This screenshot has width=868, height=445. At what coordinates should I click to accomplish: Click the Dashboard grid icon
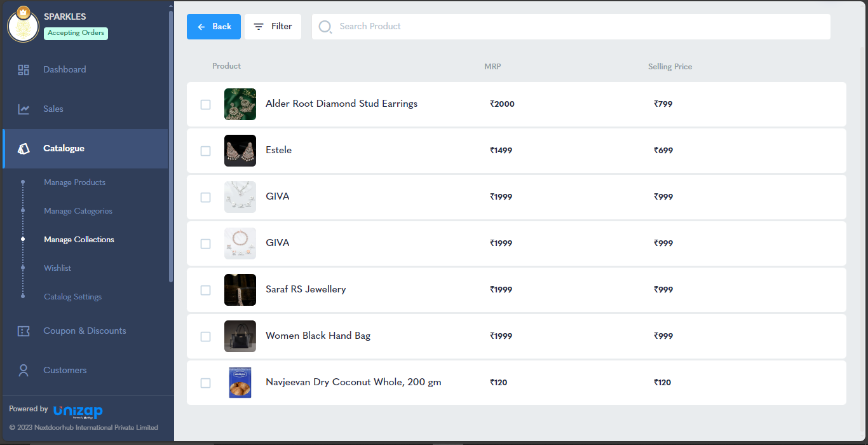tap(24, 70)
